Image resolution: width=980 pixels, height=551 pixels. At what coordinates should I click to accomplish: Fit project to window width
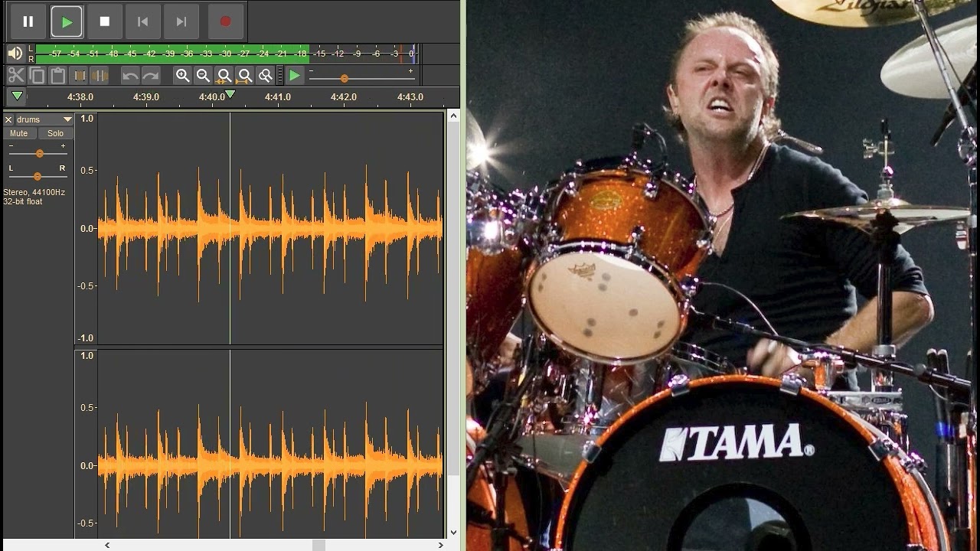[x=244, y=75]
